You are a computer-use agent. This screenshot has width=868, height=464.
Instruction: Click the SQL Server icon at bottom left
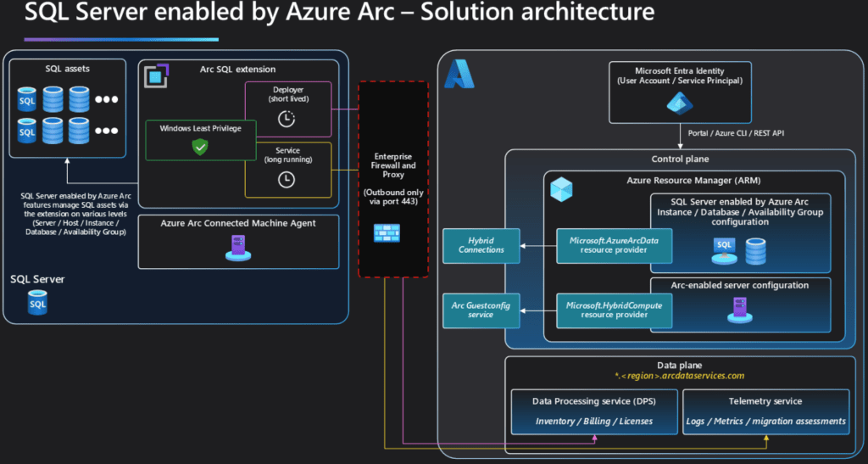[37, 302]
